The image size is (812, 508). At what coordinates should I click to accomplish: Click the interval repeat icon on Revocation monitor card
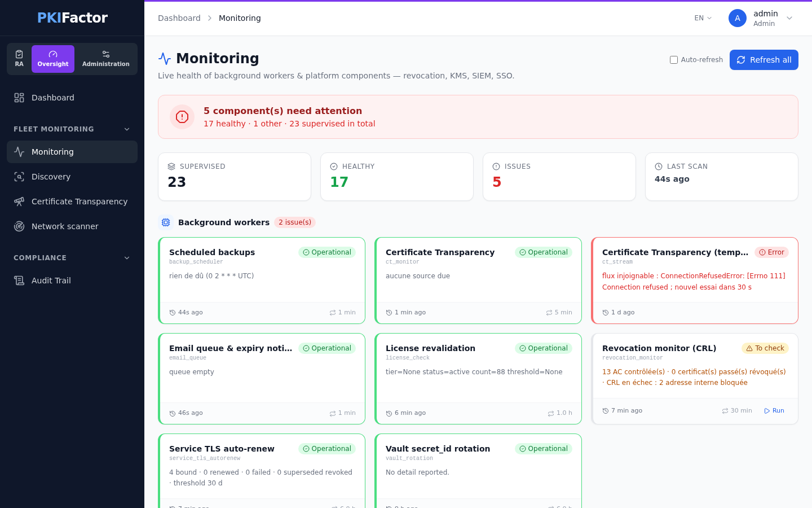pyautogui.click(x=725, y=411)
